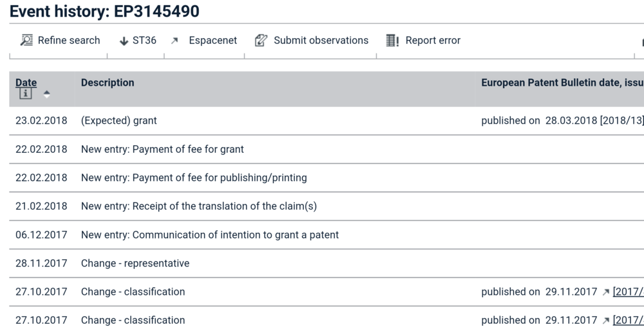Open the last row's 2017 bulletin link
Screen dimensions: 644x327
[628, 321]
